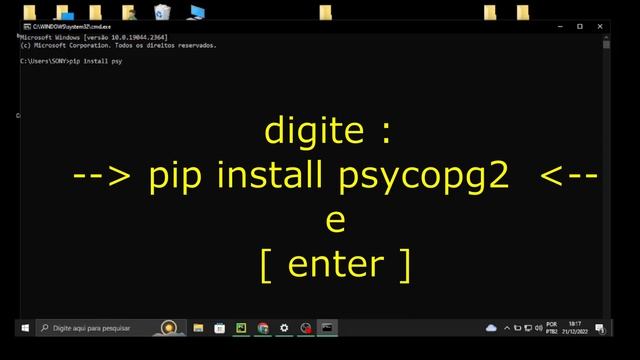Open File Explorer from the taskbar
The height and width of the screenshot is (360, 640).
pos(198,328)
